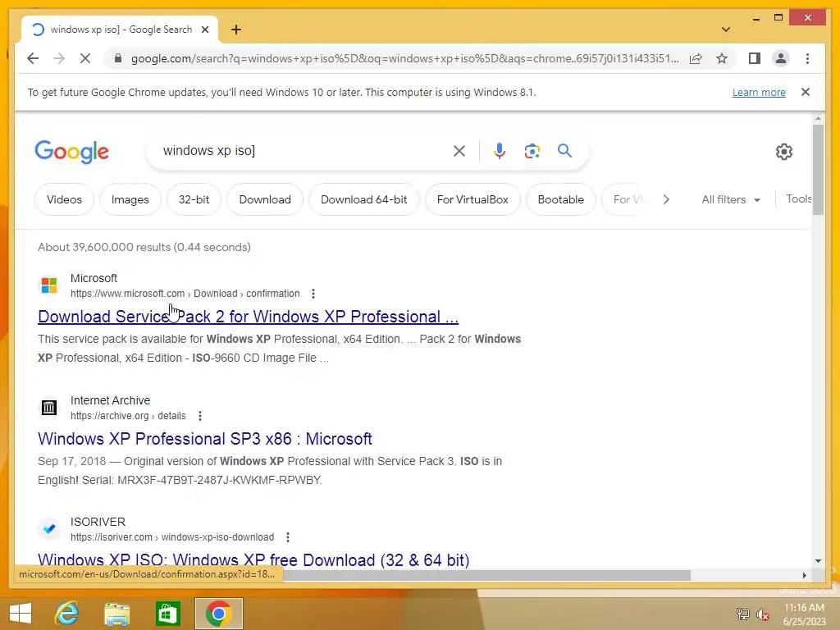This screenshot has height=630, width=840.
Task: View site information via padlock icon
Action: [118, 58]
